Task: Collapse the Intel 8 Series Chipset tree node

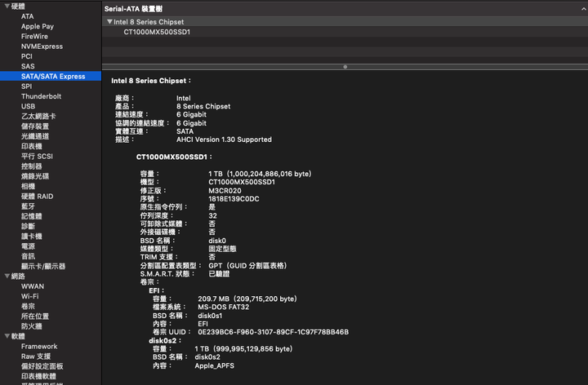Action: [109, 22]
